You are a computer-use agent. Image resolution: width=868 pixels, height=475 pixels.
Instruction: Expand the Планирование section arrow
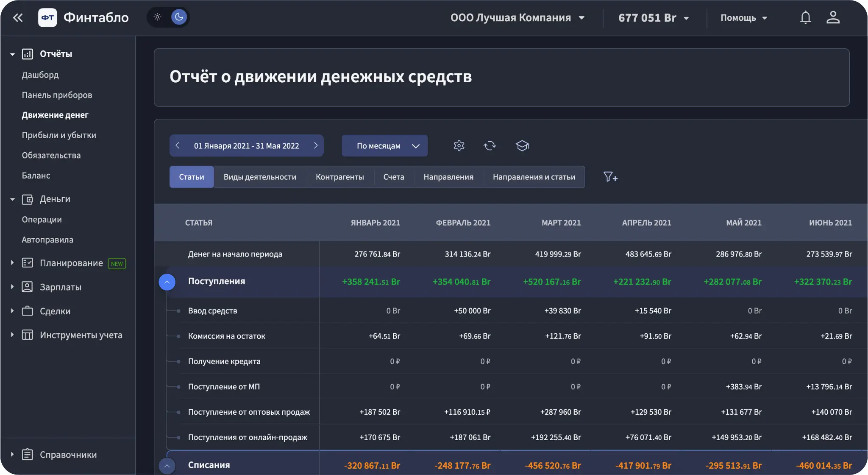coord(12,263)
